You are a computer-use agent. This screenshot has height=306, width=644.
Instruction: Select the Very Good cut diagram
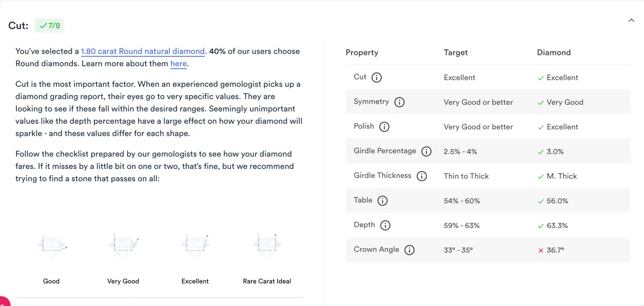pos(123,245)
